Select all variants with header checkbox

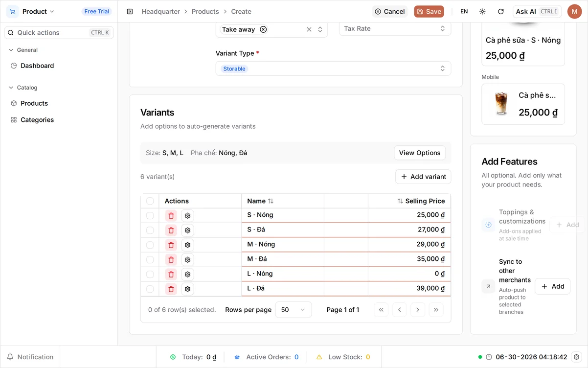coord(150,201)
